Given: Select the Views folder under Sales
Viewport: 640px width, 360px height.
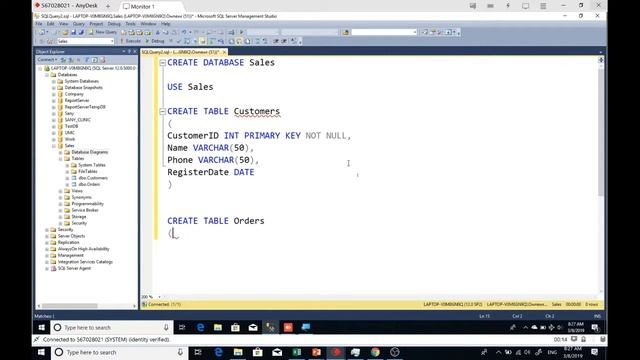Looking at the screenshot, I should pos(77,191).
